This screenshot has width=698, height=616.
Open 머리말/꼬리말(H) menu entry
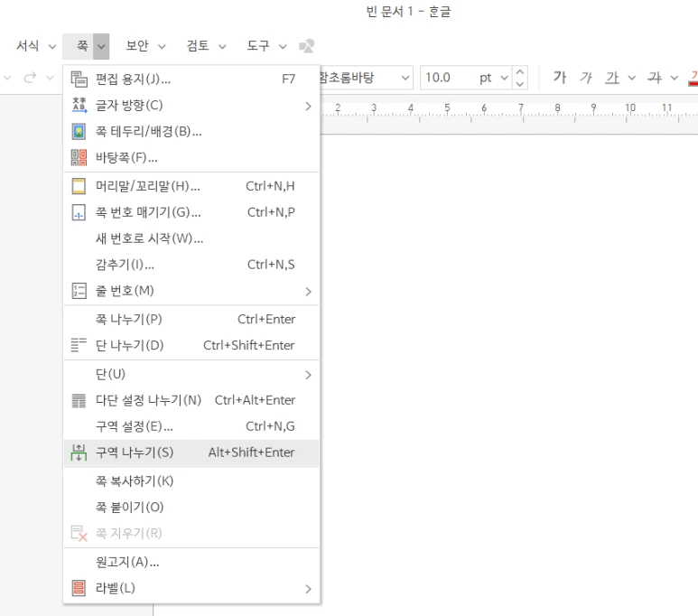click(191, 186)
